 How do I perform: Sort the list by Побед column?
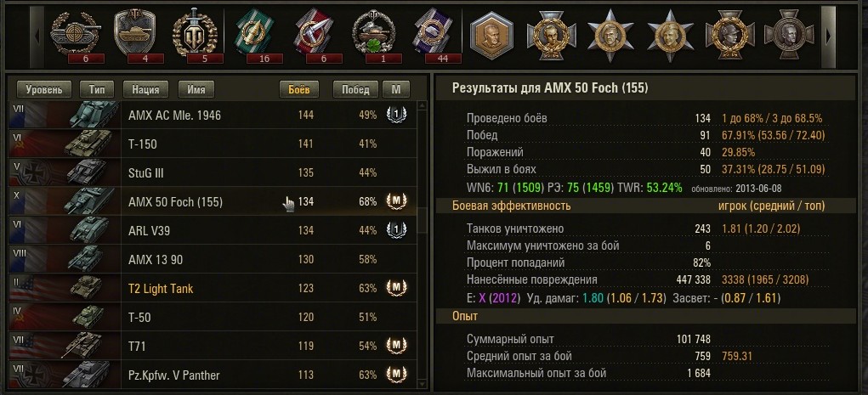[355, 89]
